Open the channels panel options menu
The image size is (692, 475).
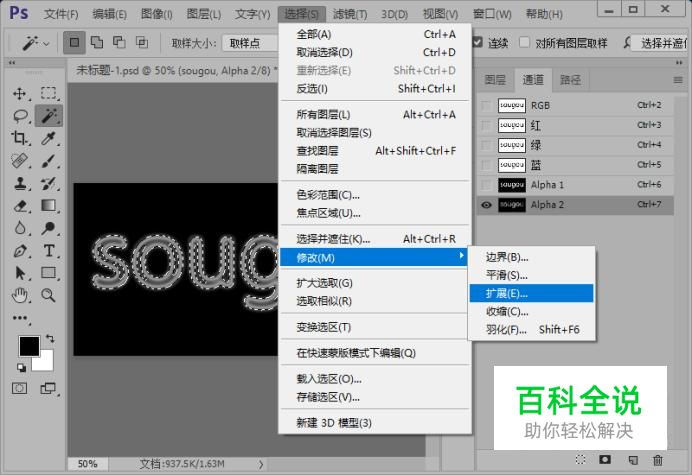pos(678,80)
